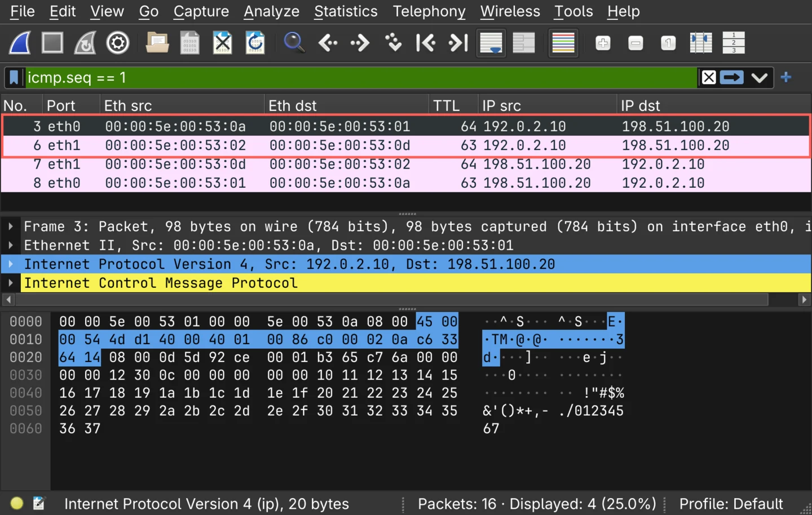
Task: Open display filter bookmarks
Action: (x=14, y=78)
